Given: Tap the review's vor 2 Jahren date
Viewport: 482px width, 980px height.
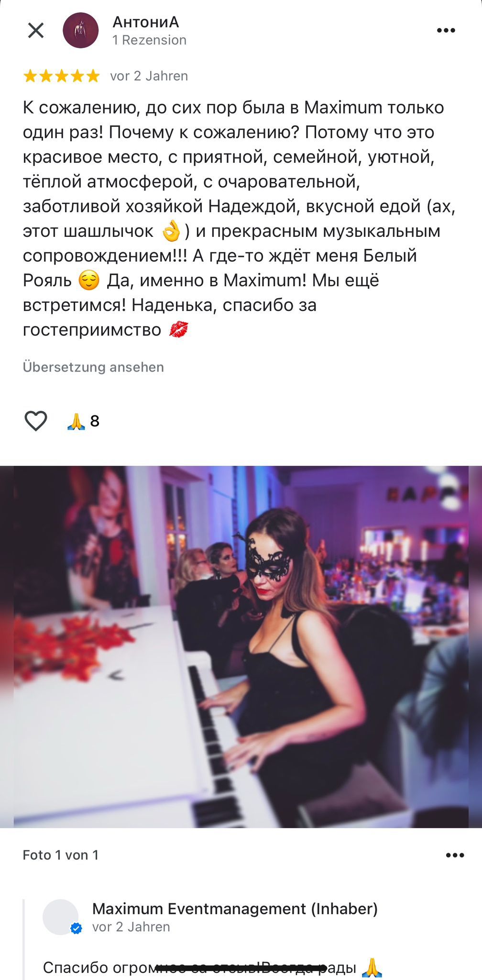Looking at the screenshot, I should (149, 76).
